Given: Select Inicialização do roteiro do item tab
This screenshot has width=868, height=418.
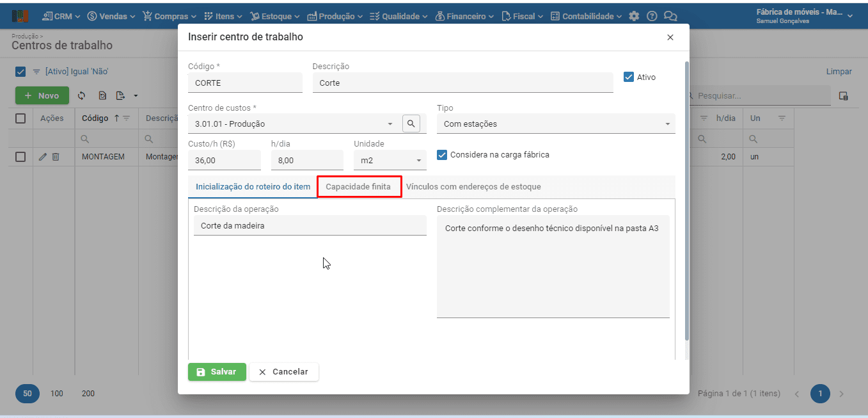Looking at the screenshot, I should coord(253,187).
